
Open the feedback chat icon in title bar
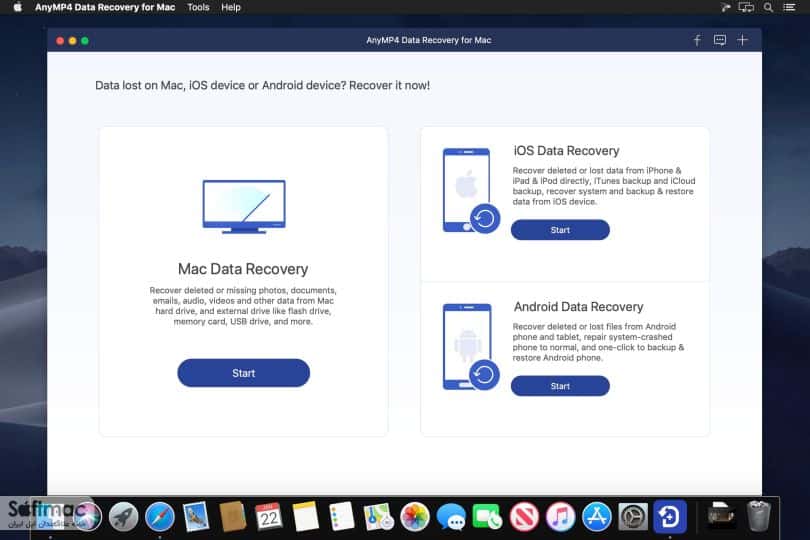720,40
